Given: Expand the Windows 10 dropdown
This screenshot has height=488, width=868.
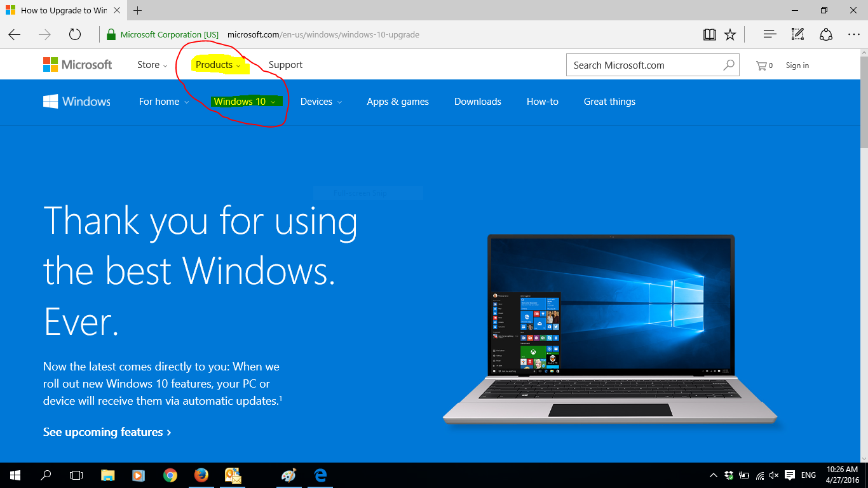Looking at the screenshot, I should (245, 102).
